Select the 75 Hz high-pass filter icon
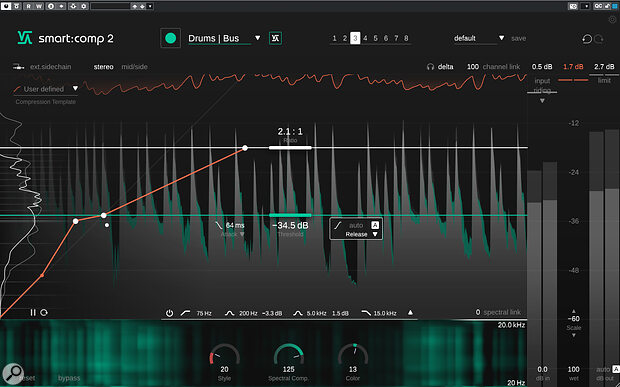Screen dimensions: 620x387 coord(185,313)
